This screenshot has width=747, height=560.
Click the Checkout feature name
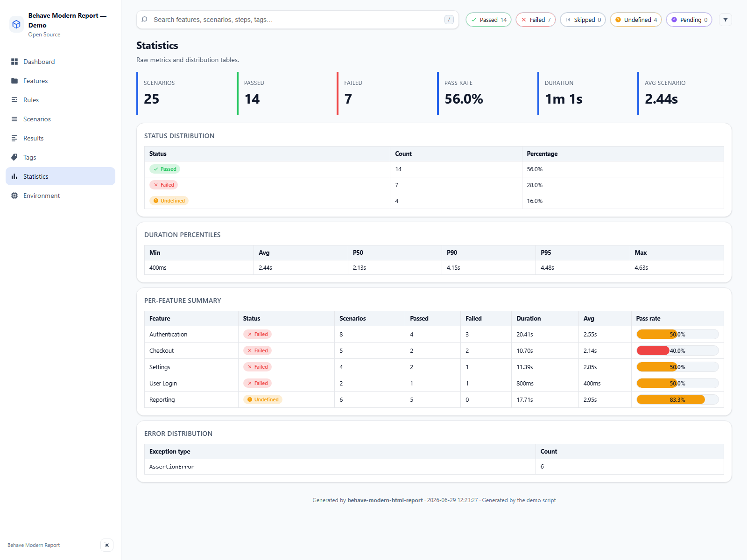(x=162, y=351)
